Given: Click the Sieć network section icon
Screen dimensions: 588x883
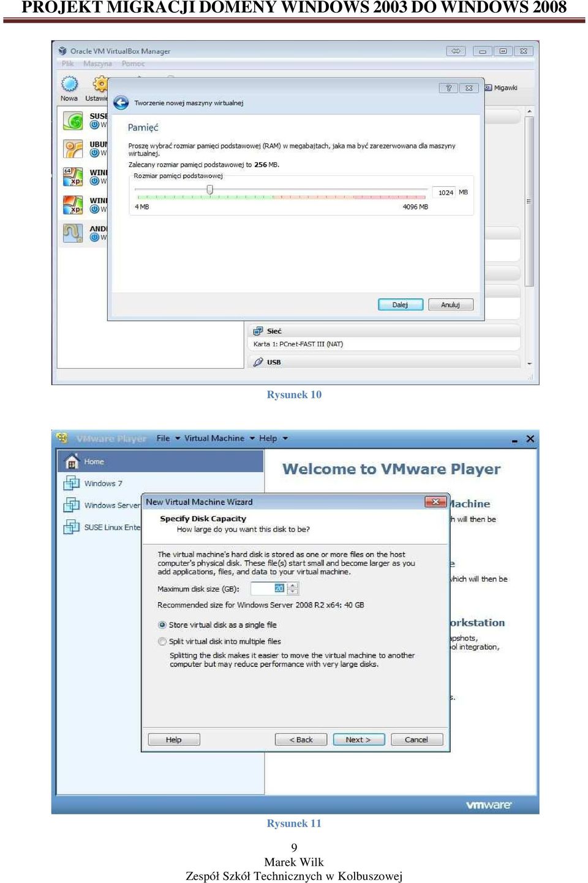Looking at the screenshot, I should pos(258,331).
